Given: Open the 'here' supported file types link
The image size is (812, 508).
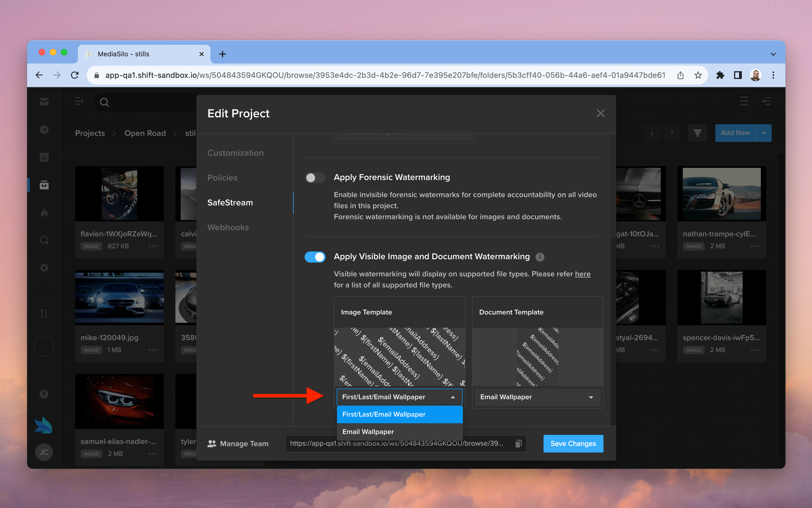Looking at the screenshot, I should click(582, 274).
